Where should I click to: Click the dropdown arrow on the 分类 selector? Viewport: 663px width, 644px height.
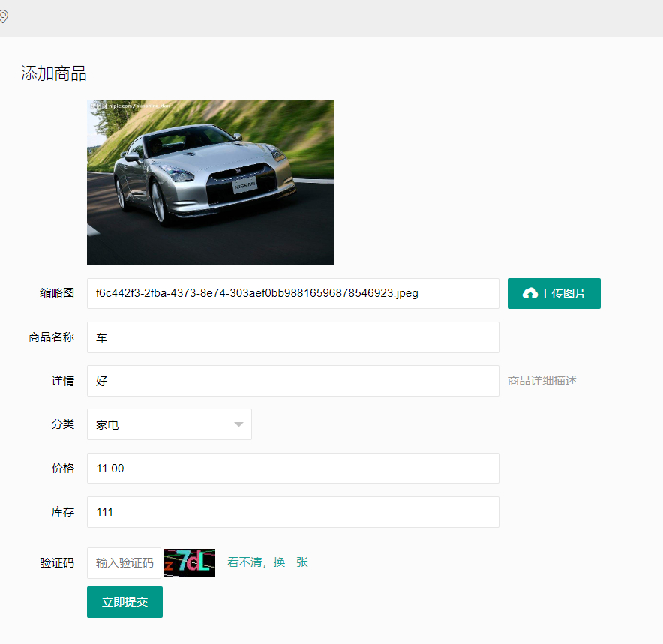[x=238, y=424]
